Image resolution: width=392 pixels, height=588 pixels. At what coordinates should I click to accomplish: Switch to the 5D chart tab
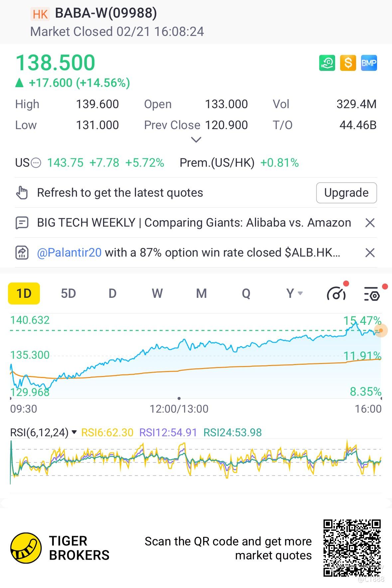pyautogui.click(x=68, y=294)
